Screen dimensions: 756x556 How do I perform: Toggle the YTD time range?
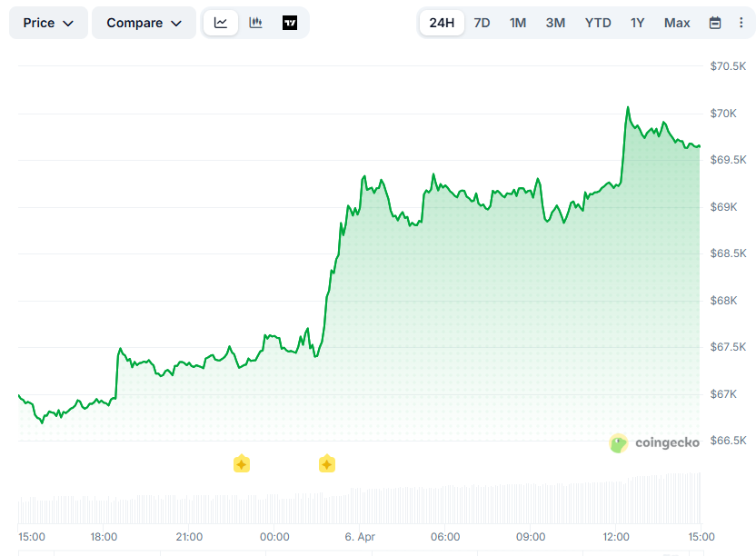pos(598,22)
